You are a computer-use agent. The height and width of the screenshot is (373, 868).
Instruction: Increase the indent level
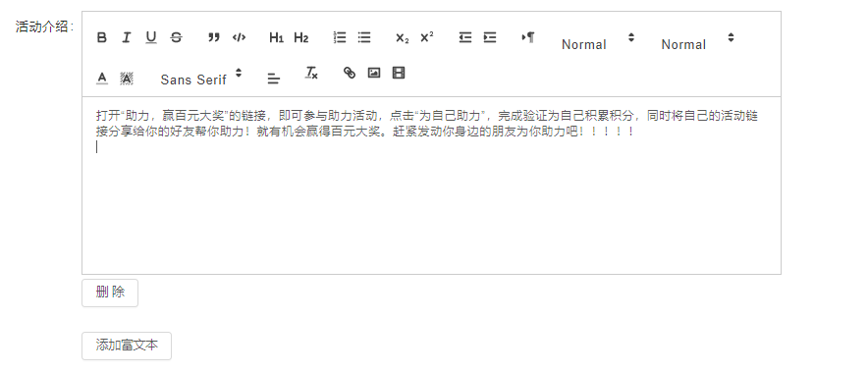489,37
